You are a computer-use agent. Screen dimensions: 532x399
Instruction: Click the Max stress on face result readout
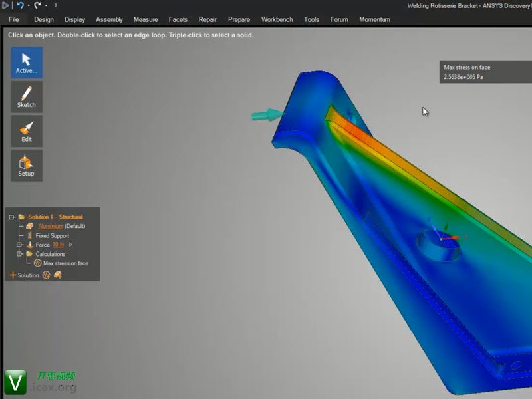pyautogui.click(x=485, y=72)
